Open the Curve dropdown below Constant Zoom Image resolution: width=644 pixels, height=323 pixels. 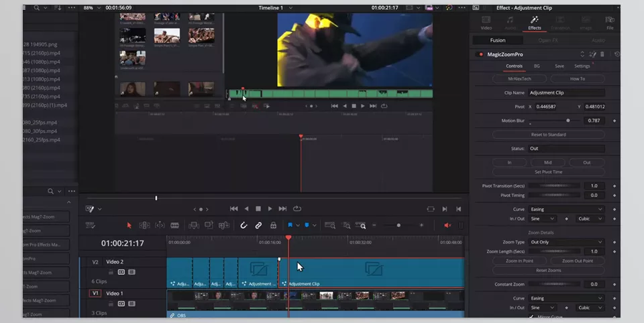[566, 298]
